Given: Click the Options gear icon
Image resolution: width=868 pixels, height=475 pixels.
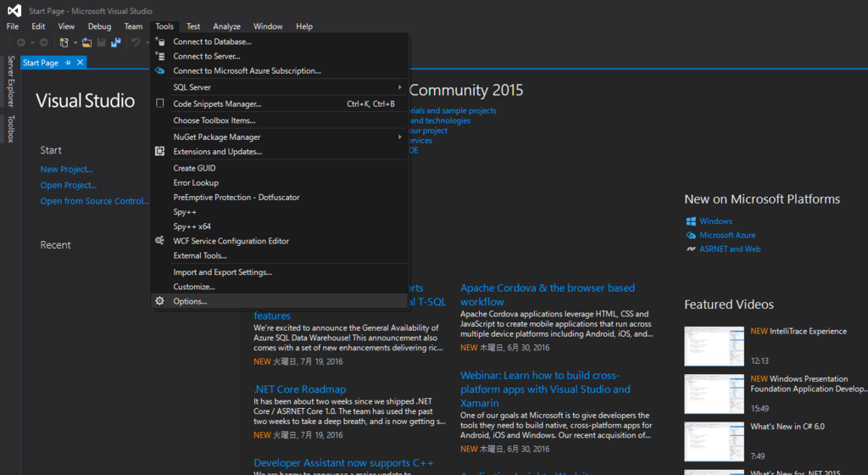Looking at the screenshot, I should point(160,301).
